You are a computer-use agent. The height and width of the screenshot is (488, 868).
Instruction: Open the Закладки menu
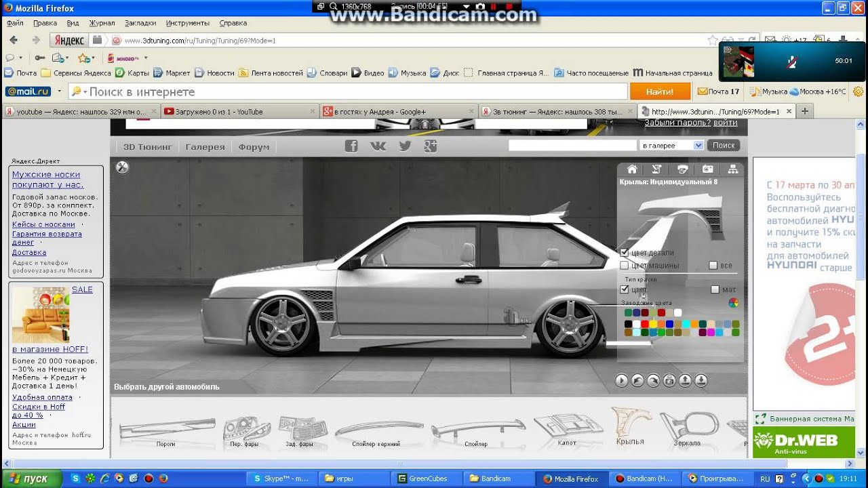click(140, 23)
